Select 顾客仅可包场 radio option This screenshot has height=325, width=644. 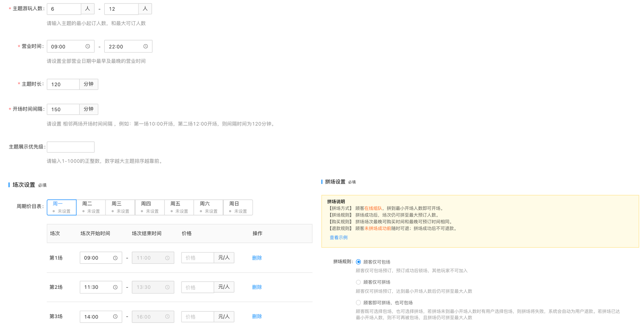pos(358,262)
